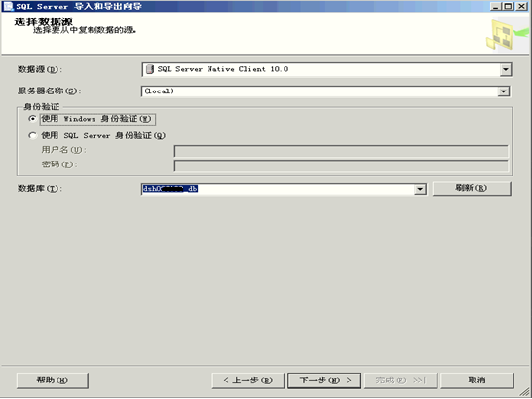This screenshot has height=399, width=532.
Task: Proceed with 下一步 button
Action: (x=324, y=381)
